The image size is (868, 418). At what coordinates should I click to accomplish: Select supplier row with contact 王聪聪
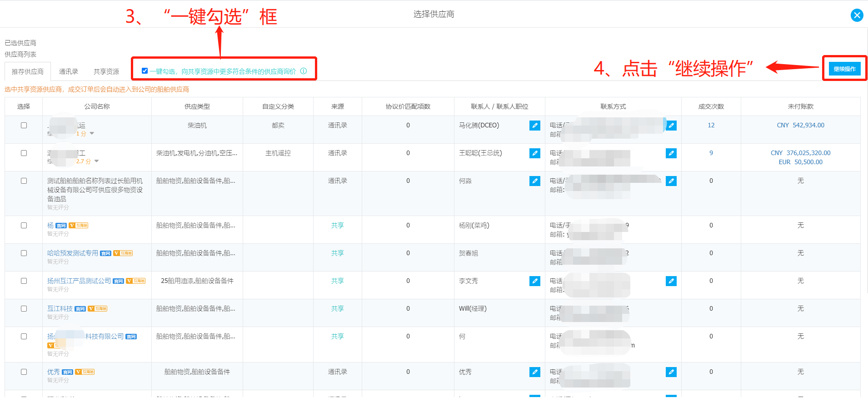[x=24, y=153]
